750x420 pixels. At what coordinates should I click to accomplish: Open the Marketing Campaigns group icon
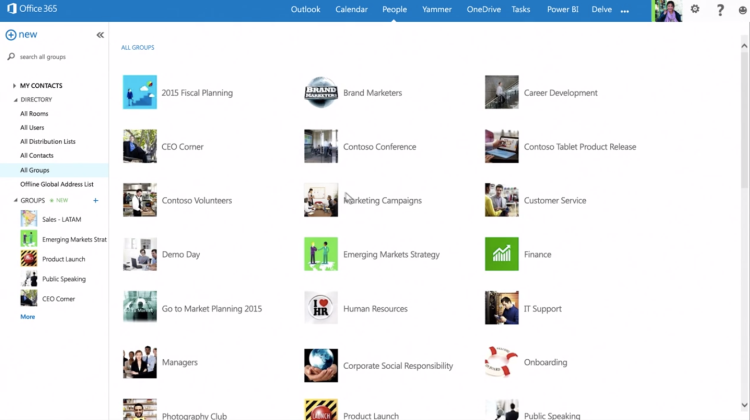(321, 200)
